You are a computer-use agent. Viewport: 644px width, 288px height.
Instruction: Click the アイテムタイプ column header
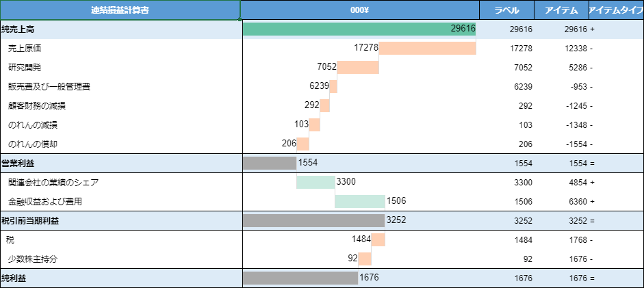tap(616, 10)
